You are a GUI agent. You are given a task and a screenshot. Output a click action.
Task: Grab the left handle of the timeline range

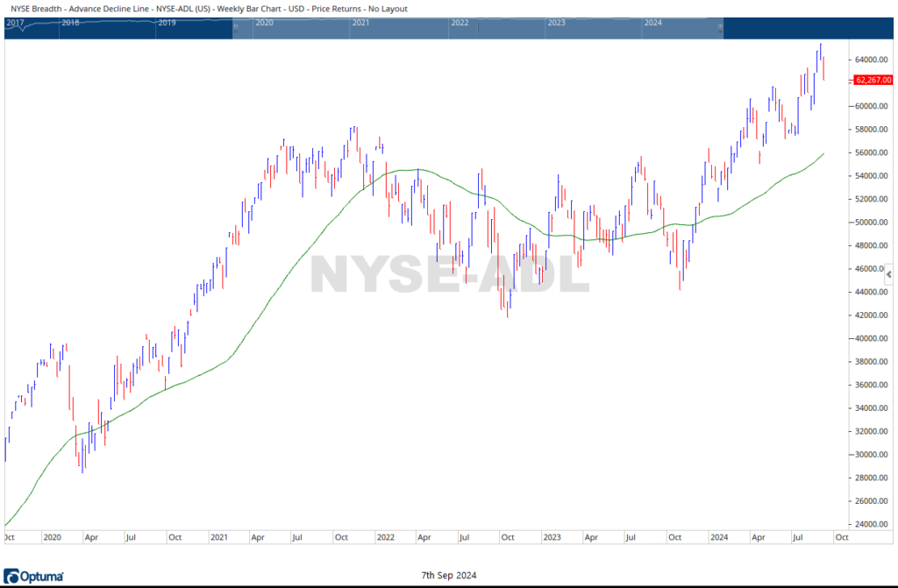click(236, 28)
